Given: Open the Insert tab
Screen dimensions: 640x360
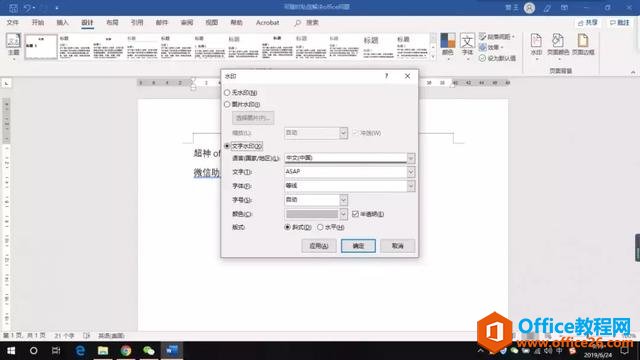Looking at the screenshot, I should (x=62, y=23).
